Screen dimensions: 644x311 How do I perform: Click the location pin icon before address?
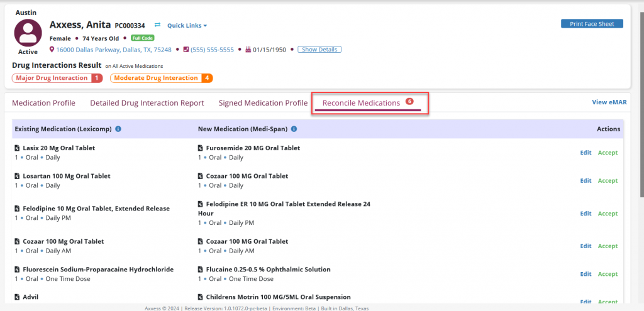(x=52, y=50)
